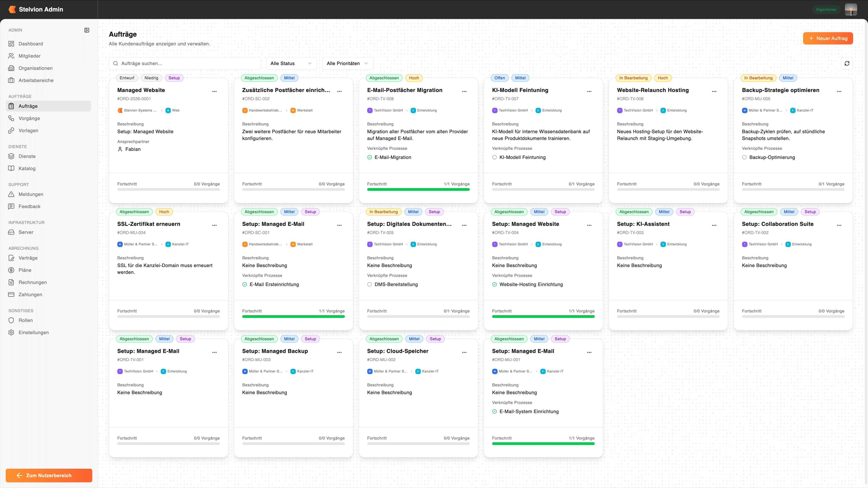The height and width of the screenshot is (488, 868).
Task: Open the Rollen shield icon
Action: click(11, 320)
